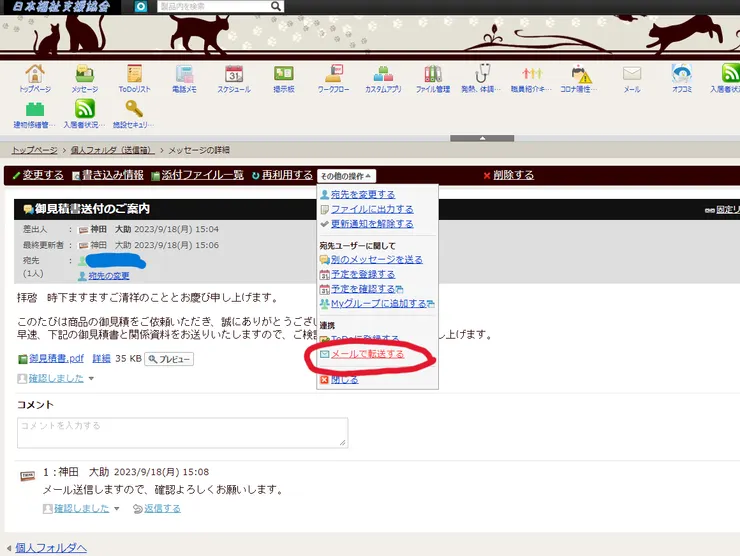Click the comment input field
Viewport: 740px width, 556px height.
[x=182, y=432]
